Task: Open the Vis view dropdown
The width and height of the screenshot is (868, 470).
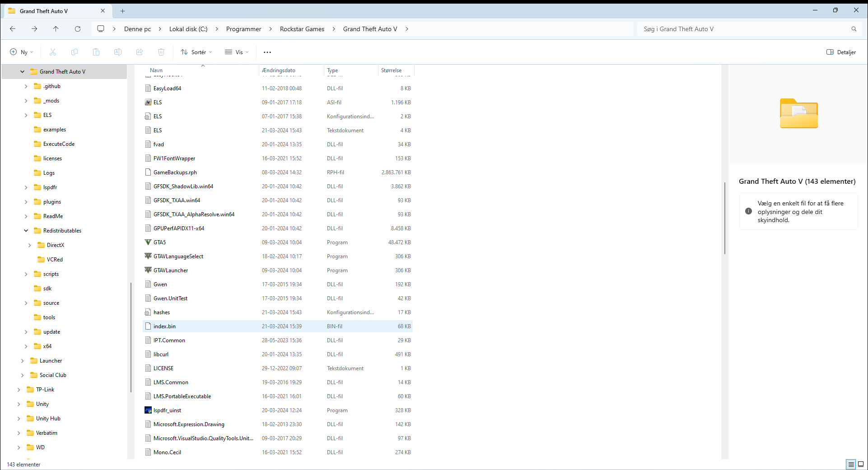Action: (237, 52)
